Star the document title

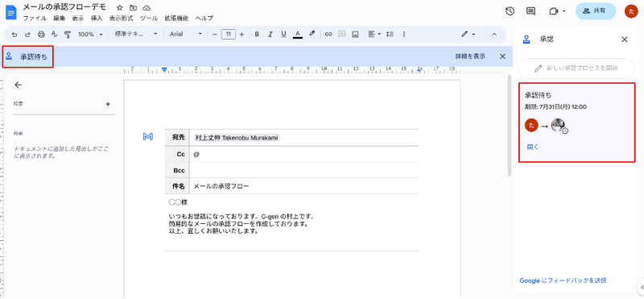(119, 7)
